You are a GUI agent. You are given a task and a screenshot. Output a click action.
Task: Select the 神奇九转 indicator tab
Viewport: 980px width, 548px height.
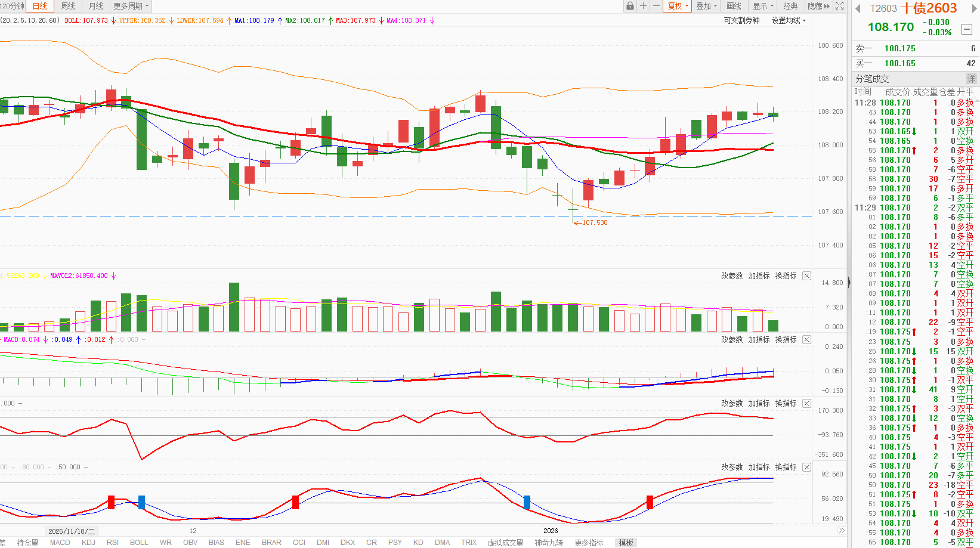point(549,543)
